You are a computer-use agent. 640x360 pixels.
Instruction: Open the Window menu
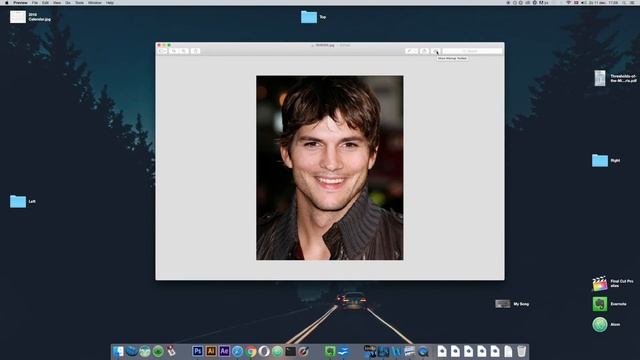(95, 2)
